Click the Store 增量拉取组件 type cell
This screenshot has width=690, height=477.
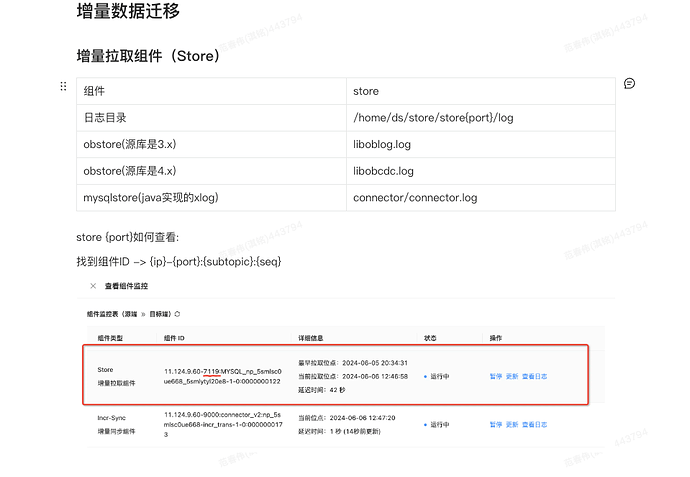point(117,376)
